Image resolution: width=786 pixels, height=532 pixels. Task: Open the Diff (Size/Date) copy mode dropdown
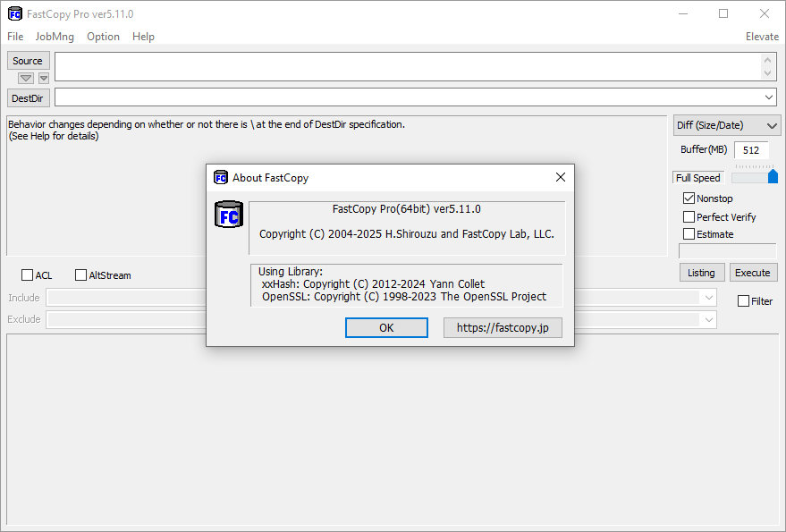click(727, 125)
